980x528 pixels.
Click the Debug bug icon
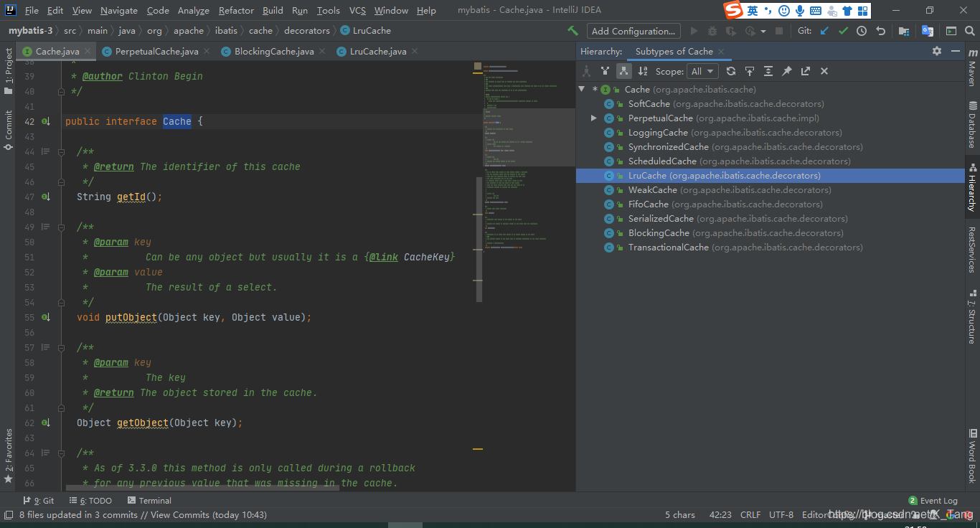point(712,31)
